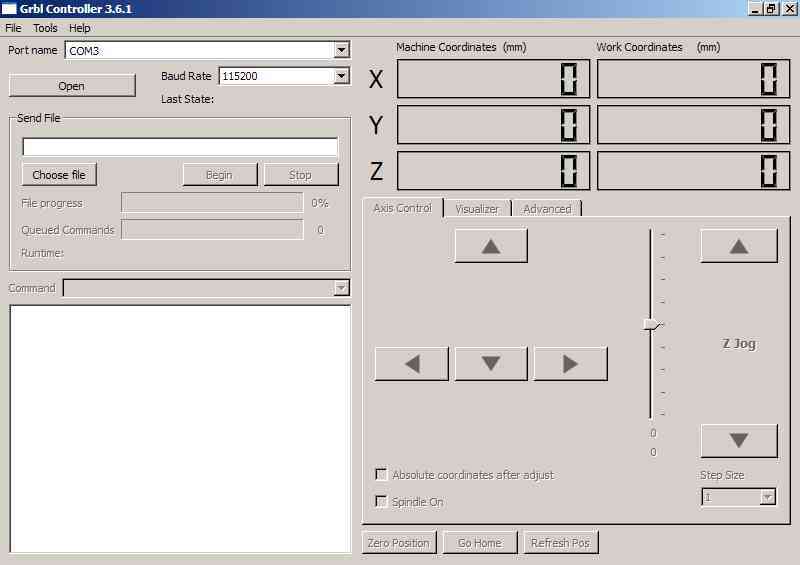Open the Tools menu
The width and height of the screenshot is (800, 565).
coord(45,28)
